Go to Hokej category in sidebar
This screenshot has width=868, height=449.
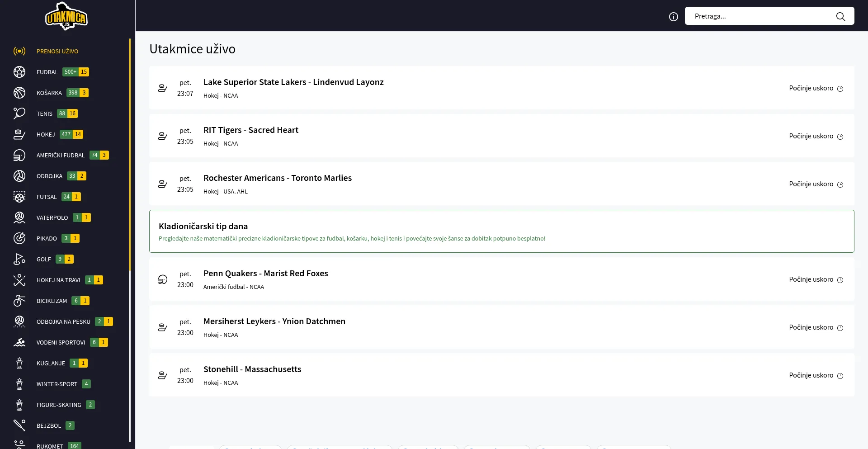[46, 134]
